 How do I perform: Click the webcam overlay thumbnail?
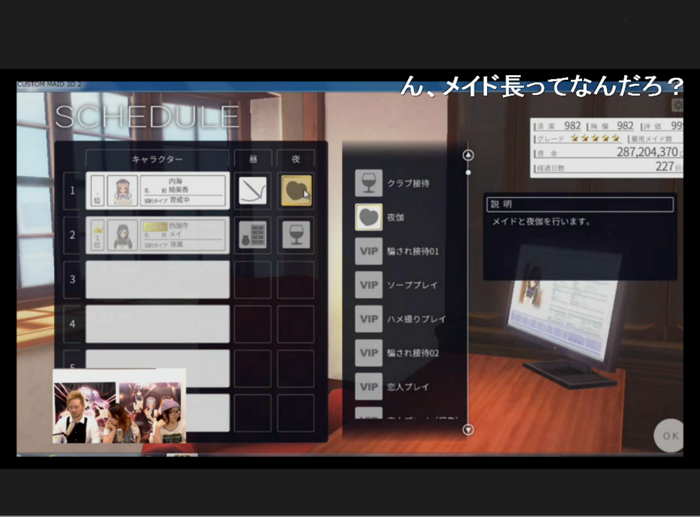point(119,406)
